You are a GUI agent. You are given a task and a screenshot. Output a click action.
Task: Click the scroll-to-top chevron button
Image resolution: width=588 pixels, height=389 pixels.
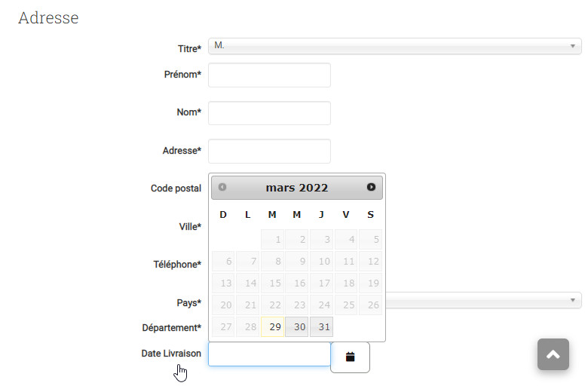pos(553,354)
